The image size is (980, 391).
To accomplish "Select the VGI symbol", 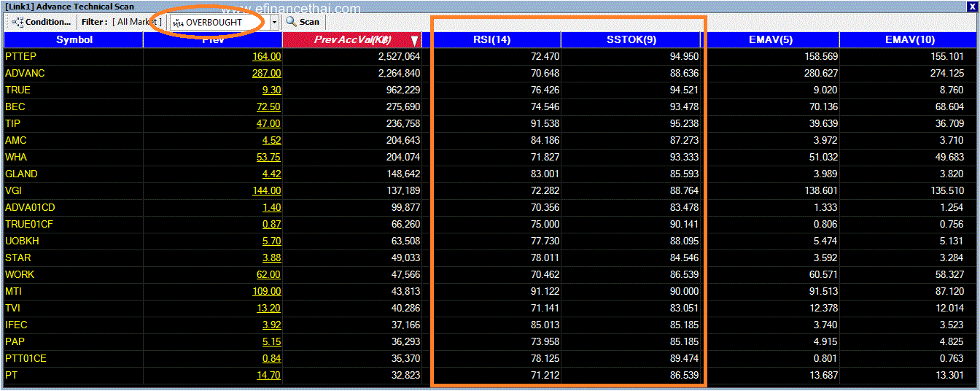I will [13, 190].
